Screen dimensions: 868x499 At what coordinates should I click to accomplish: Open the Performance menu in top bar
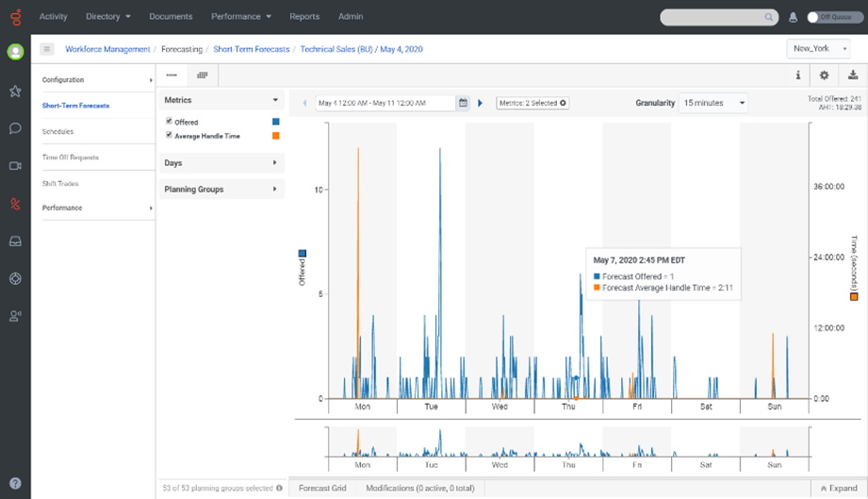click(241, 17)
